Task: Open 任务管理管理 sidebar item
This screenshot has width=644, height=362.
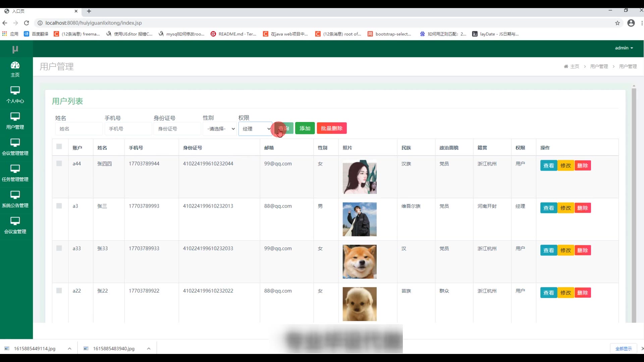Action: coord(15,173)
